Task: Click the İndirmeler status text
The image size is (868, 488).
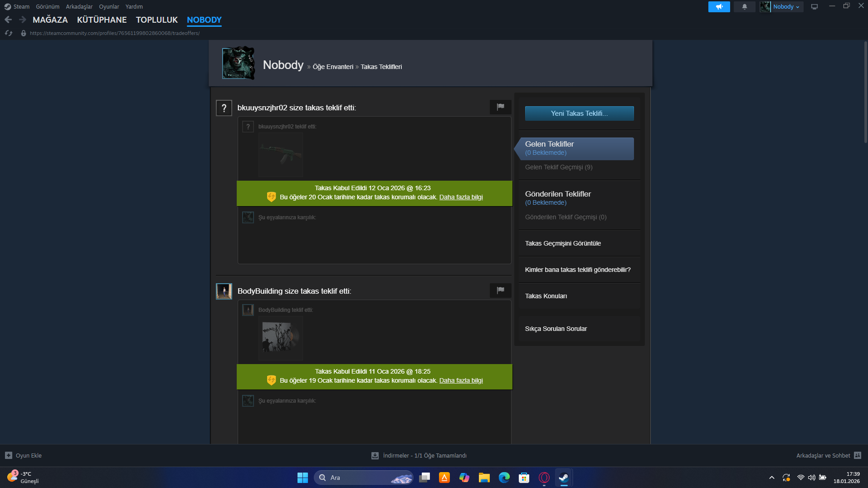Action: click(425, 456)
